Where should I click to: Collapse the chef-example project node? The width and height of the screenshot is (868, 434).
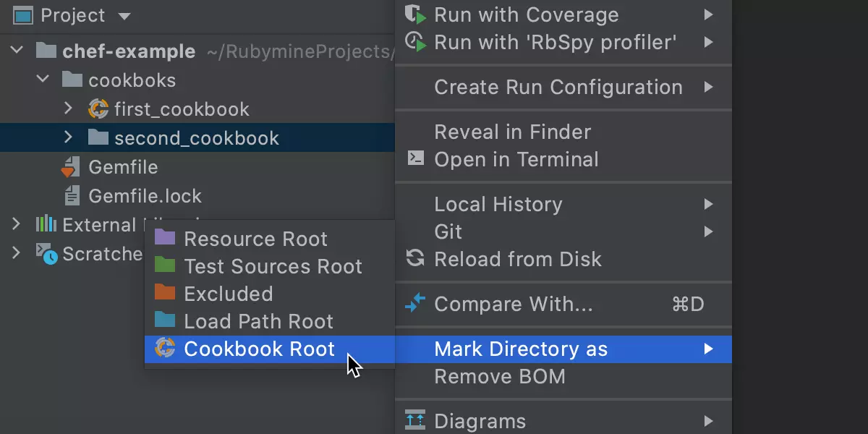tap(17, 51)
